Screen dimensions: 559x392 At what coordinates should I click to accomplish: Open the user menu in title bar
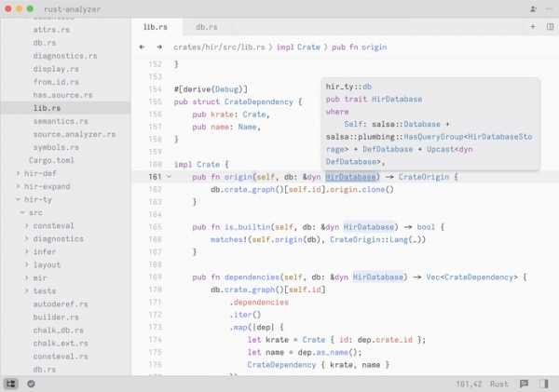(547, 8)
